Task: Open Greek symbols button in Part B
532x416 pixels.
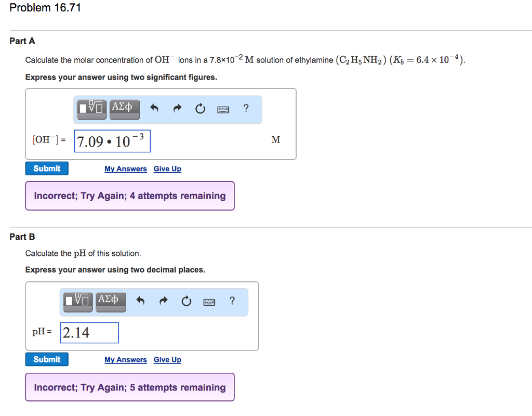Action: (x=111, y=302)
